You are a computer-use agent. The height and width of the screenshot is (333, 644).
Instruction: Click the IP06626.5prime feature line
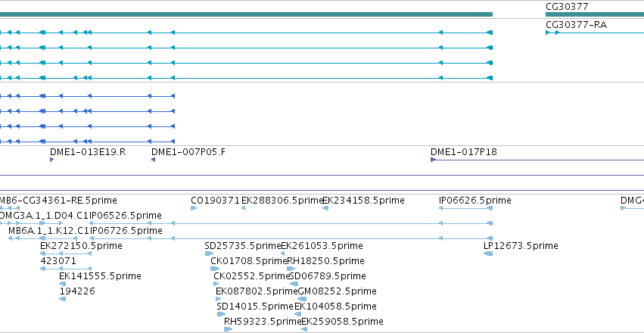tap(465, 208)
